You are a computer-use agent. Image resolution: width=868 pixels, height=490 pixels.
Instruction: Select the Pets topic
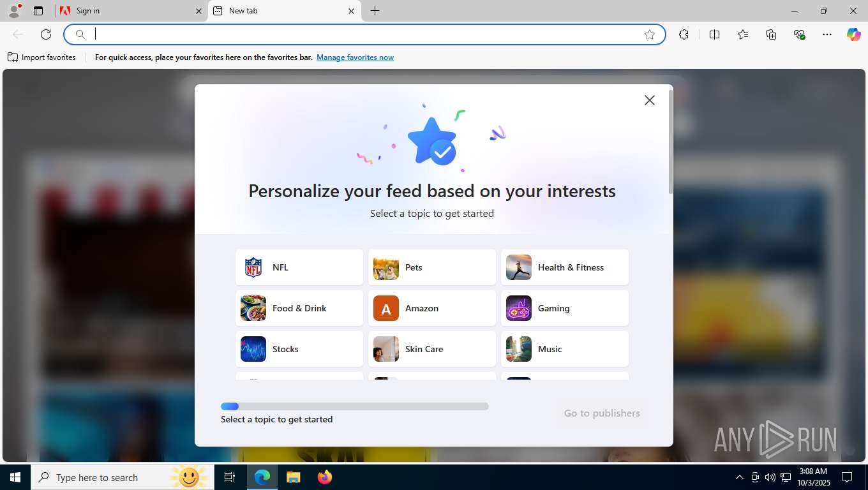click(x=432, y=267)
